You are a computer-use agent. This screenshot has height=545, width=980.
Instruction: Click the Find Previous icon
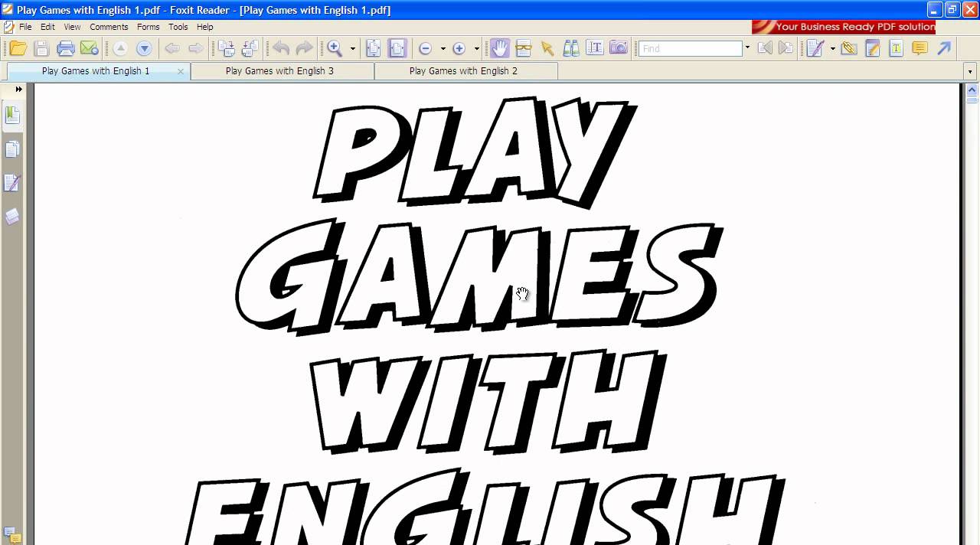pos(764,48)
